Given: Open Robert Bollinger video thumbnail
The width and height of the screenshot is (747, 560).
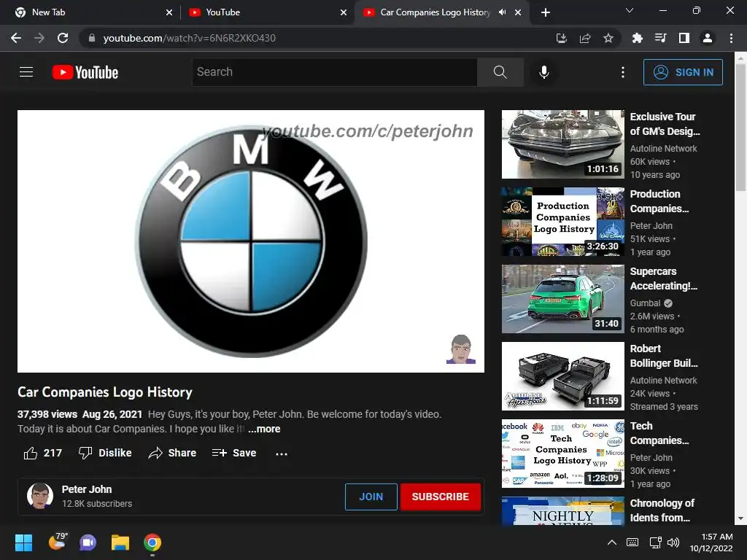Looking at the screenshot, I should (x=562, y=376).
